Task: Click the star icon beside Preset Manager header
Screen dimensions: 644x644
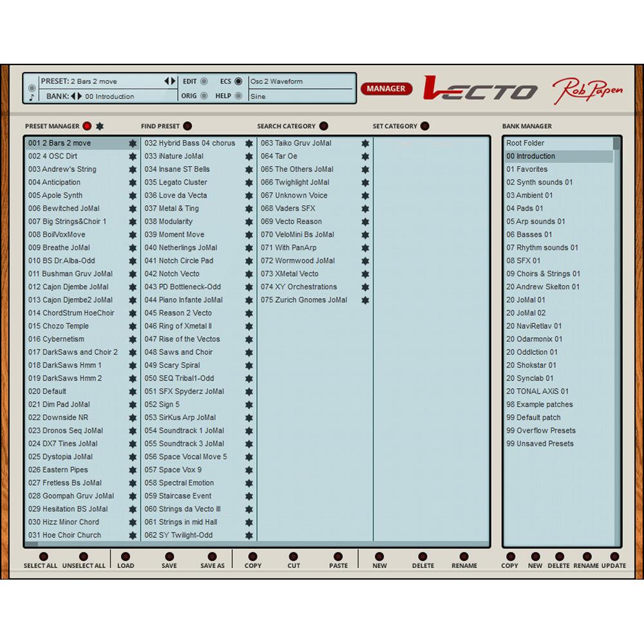Action: click(100, 126)
